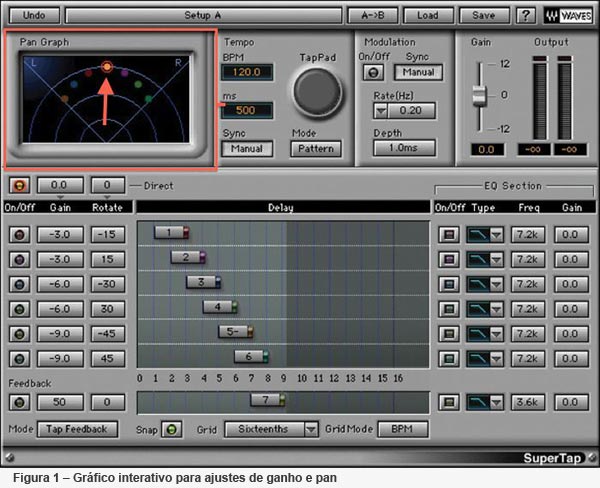
Task: Toggle tap 4 on/off button
Action: pos(19,309)
